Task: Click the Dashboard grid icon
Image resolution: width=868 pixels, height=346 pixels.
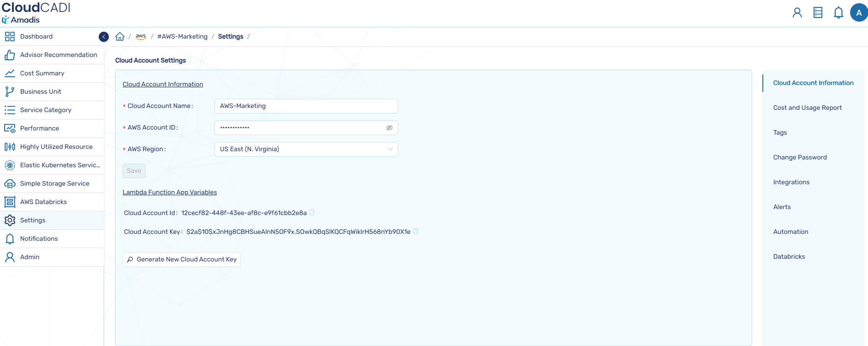Action: (x=10, y=36)
